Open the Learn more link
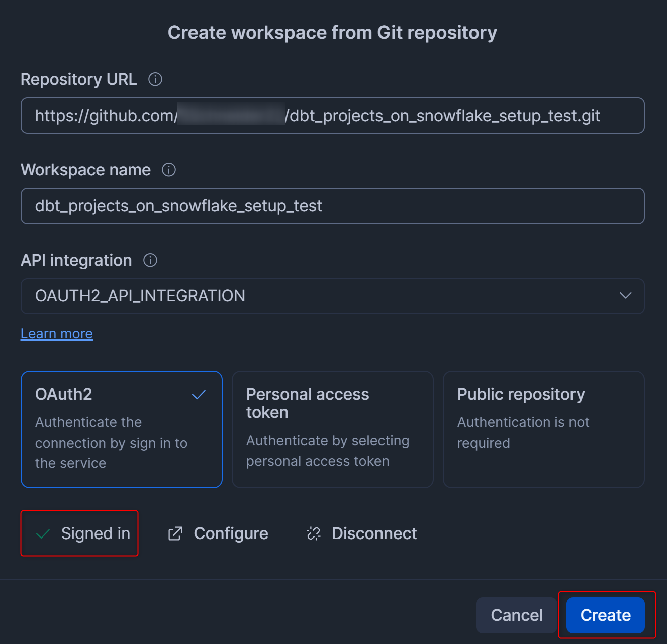 point(57,334)
